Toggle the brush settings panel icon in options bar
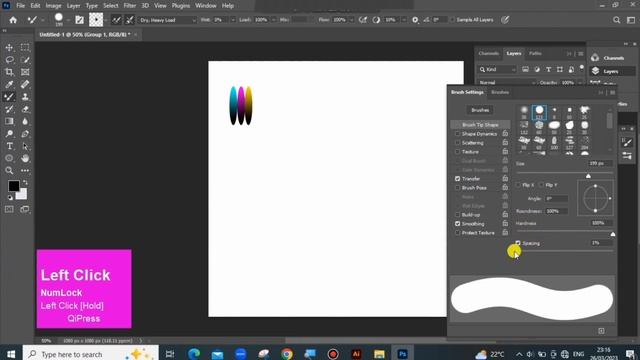640x360 pixels. click(x=80, y=20)
